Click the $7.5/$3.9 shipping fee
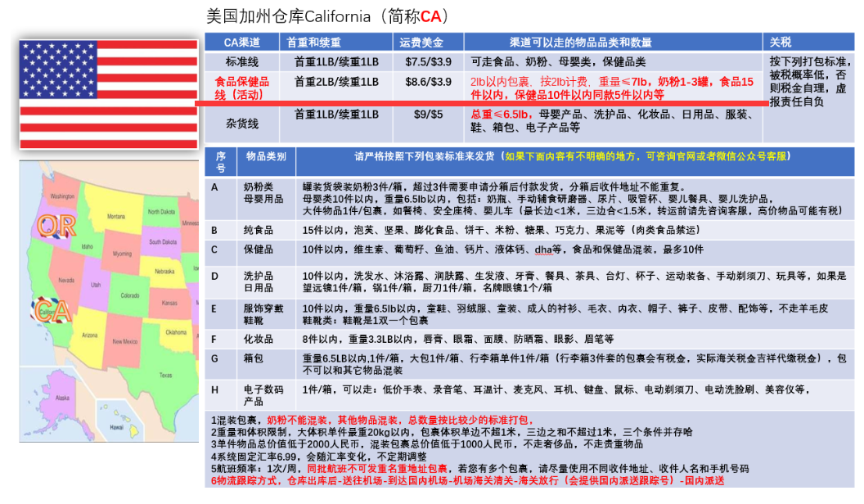The height and width of the screenshot is (504, 864). [x=428, y=61]
